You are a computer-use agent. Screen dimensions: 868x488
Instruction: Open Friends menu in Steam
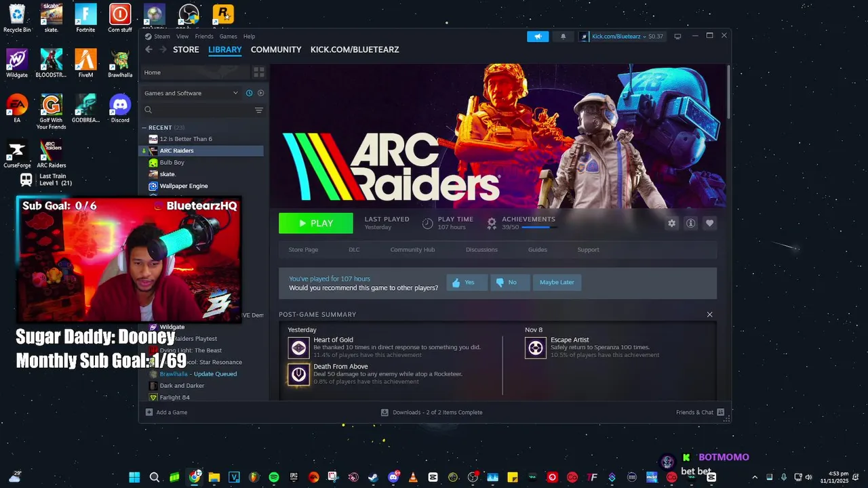click(x=204, y=37)
